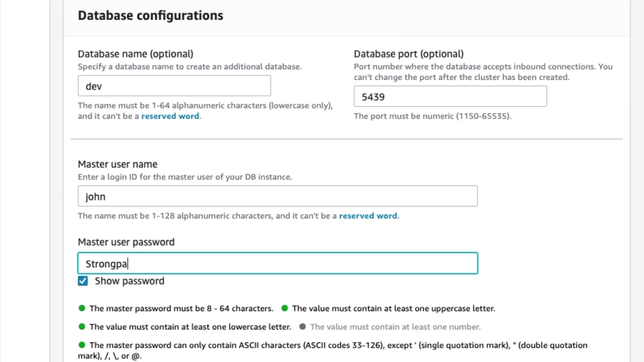
Task: Select the Master user name field with john
Action: [277, 196]
